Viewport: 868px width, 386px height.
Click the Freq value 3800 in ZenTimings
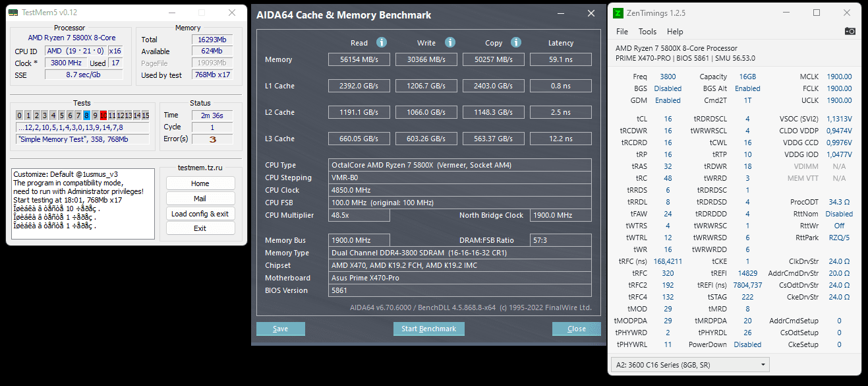[668, 77]
